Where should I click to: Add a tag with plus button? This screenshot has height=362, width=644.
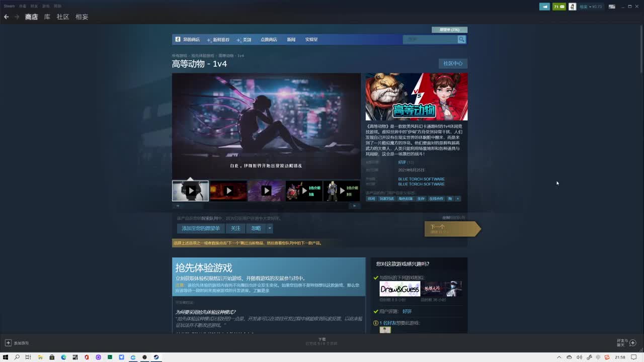click(458, 199)
